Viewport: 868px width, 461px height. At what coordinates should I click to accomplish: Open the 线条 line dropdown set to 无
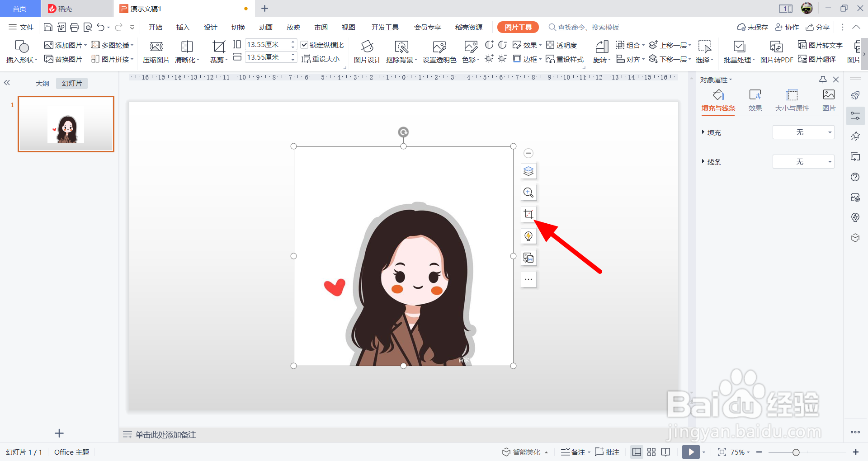803,162
